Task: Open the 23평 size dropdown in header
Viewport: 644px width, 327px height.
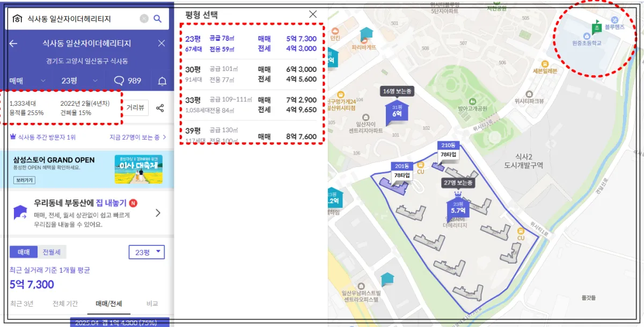Action: [79, 81]
